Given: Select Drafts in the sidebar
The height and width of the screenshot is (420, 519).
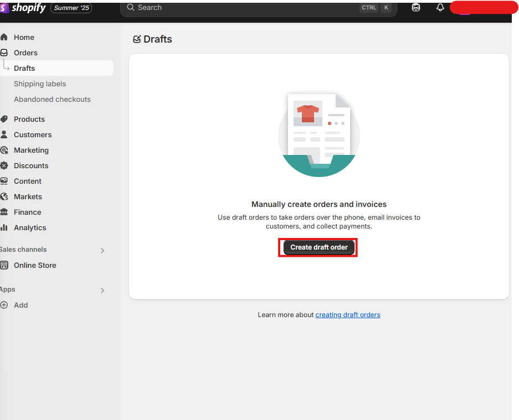Looking at the screenshot, I should tap(56, 68).
